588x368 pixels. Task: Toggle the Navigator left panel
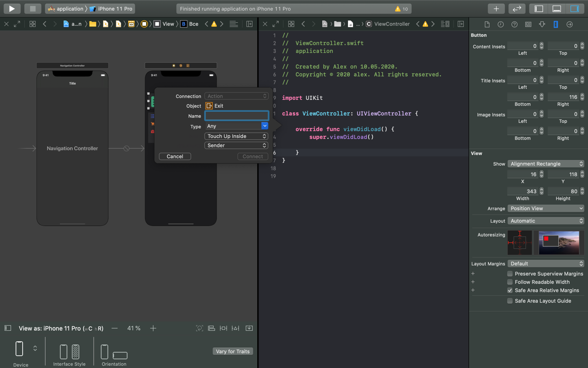pos(539,9)
